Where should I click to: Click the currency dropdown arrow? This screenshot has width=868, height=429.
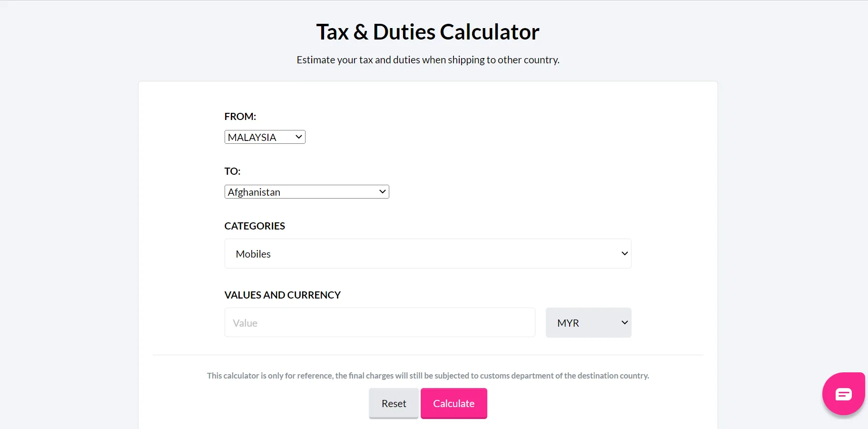pyautogui.click(x=624, y=322)
